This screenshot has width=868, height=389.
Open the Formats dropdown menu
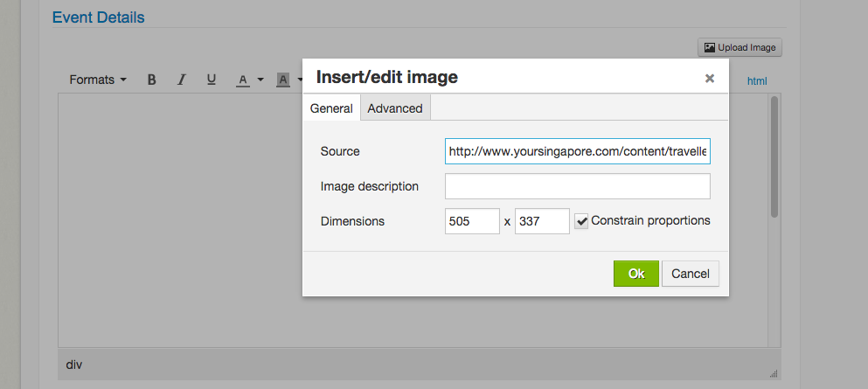pos(98,80)
